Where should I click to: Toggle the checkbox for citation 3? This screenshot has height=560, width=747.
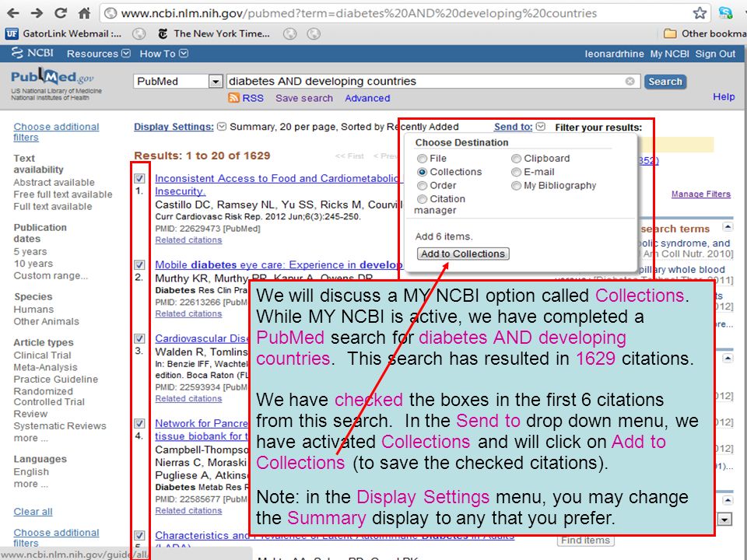pos(139,338)
